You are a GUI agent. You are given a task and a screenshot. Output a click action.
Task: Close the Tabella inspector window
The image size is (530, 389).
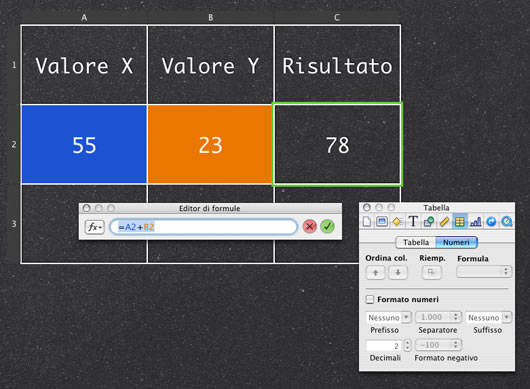coord(367,207)
